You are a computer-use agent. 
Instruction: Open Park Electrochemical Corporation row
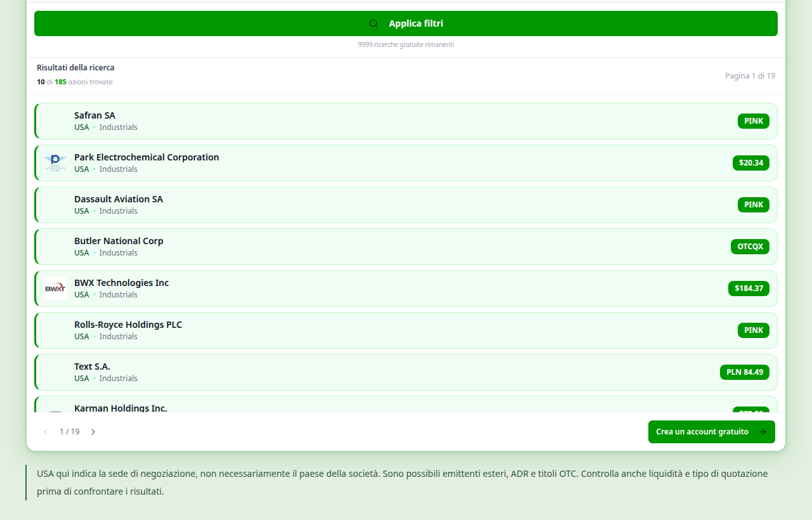[x=406, y=163]
